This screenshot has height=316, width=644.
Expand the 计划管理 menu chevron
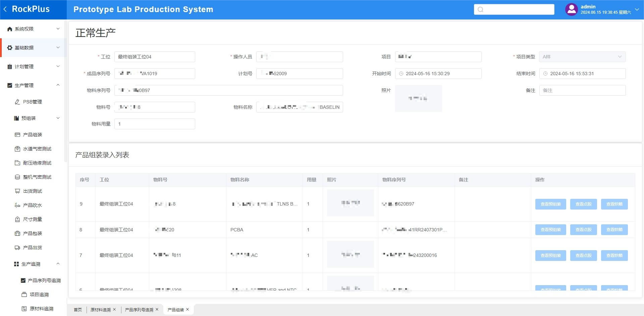click(x=58, y=66)
